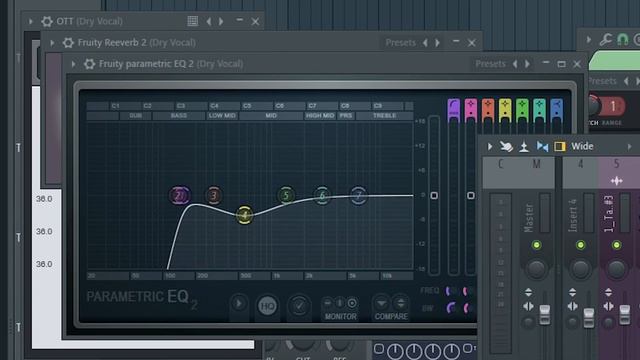The height and width of the screenshot is (360, 640).
Task: Select the right Monitor circle option
Action: point(352,303)
